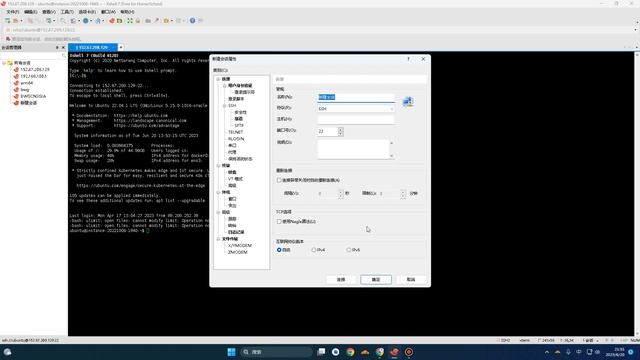Open the Edit (编辑) menu
The width and height of the screenshot is (640, 360).
31,12
